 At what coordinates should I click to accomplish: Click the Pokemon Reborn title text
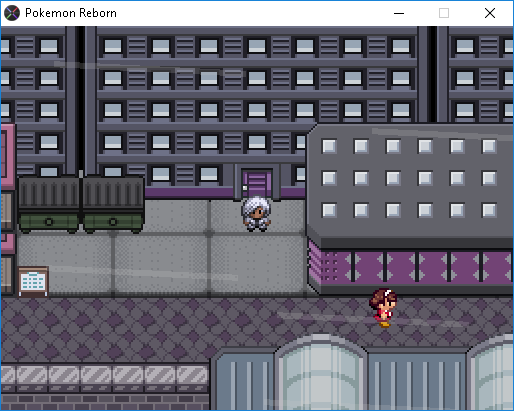coord(71,13)
